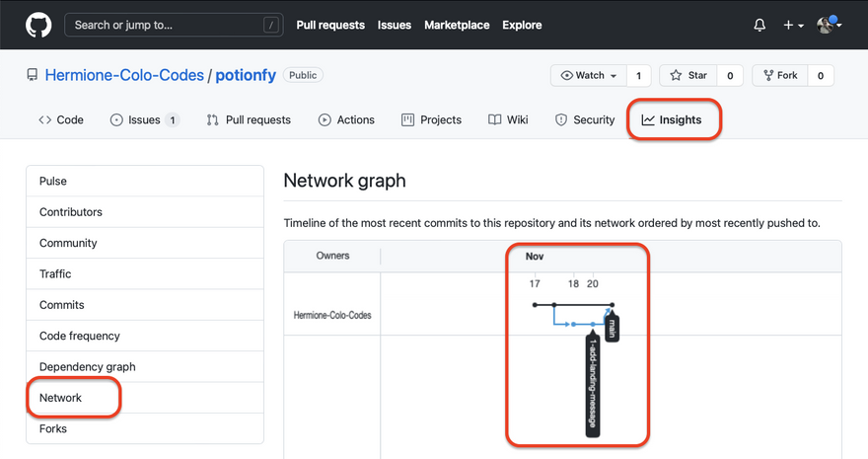Click the Hermione-Colo-Codes owner link
The width and height of the screenshot is (868, 459).
(x=123, y=75)
